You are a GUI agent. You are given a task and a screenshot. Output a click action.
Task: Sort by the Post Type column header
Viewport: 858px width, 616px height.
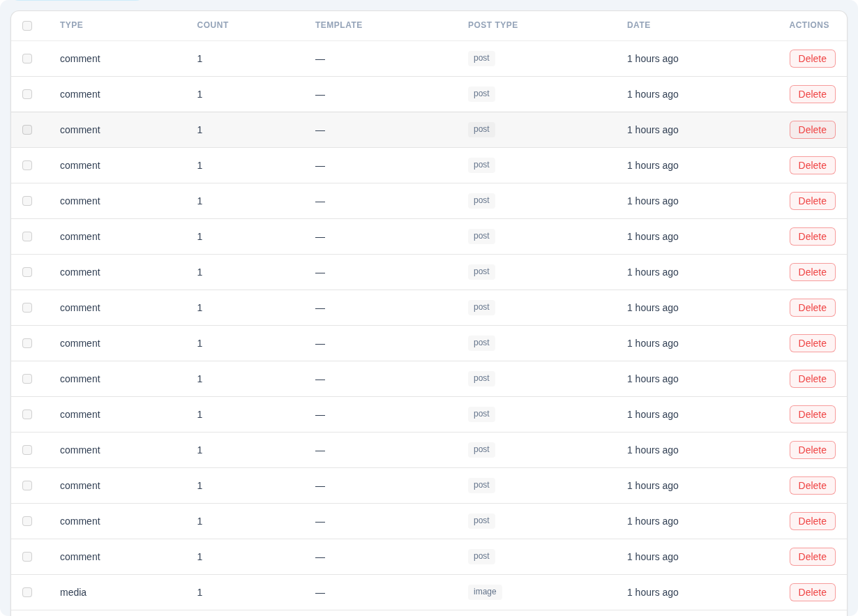[x=492, y=25]
